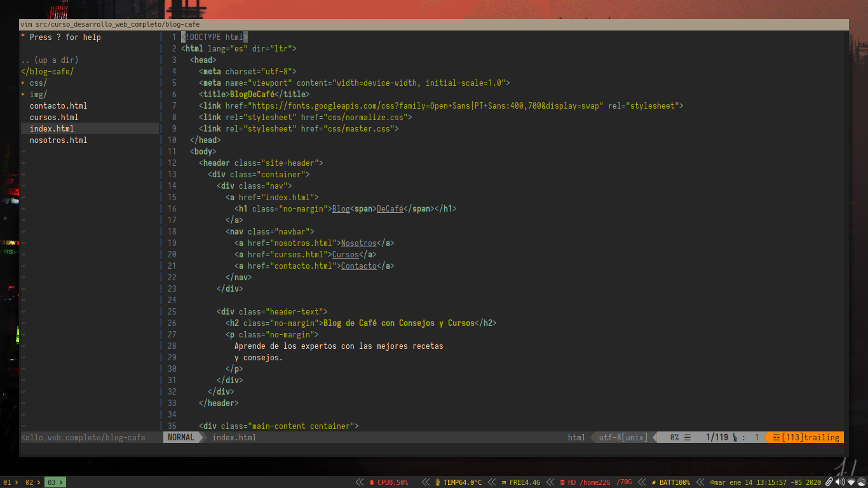Click the viewport meta tag line
868x488 pixels.
355,83
